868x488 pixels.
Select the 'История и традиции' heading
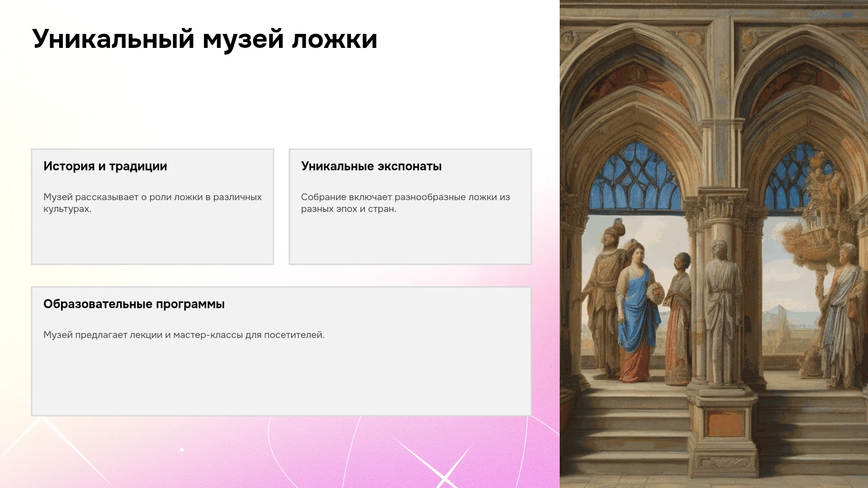click(105, 166)
